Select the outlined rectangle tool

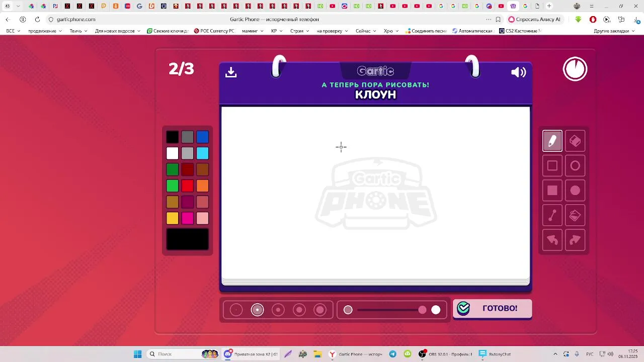coord(552,166)
